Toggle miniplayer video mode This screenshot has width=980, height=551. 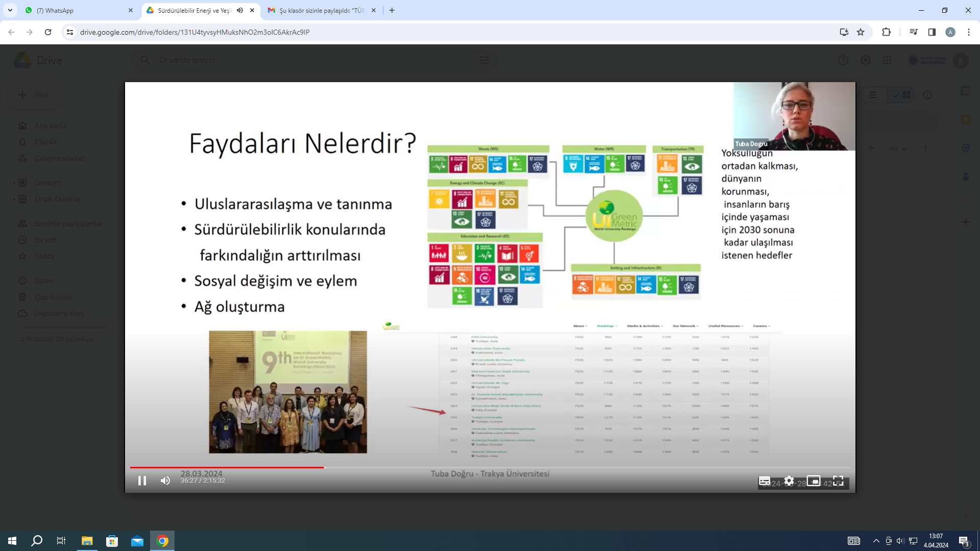(814, 481)
